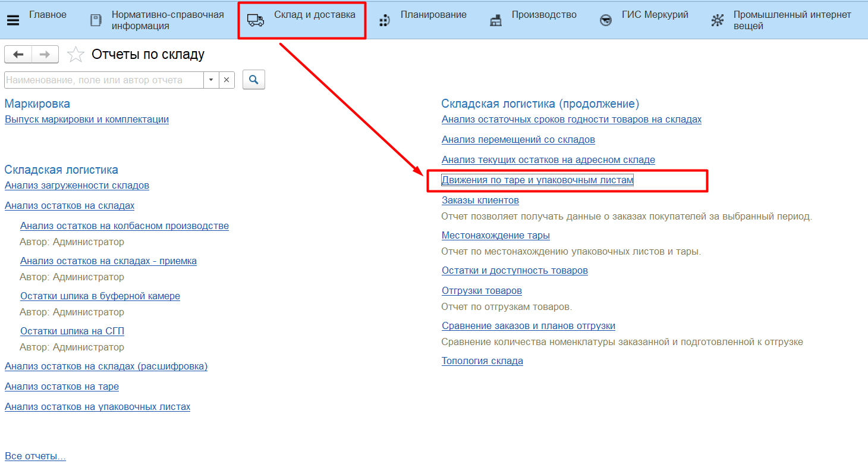Open Движения по таре и упаковочным листам
The height and width of the screenshot is (473, 868).
[x=537, y=180]
